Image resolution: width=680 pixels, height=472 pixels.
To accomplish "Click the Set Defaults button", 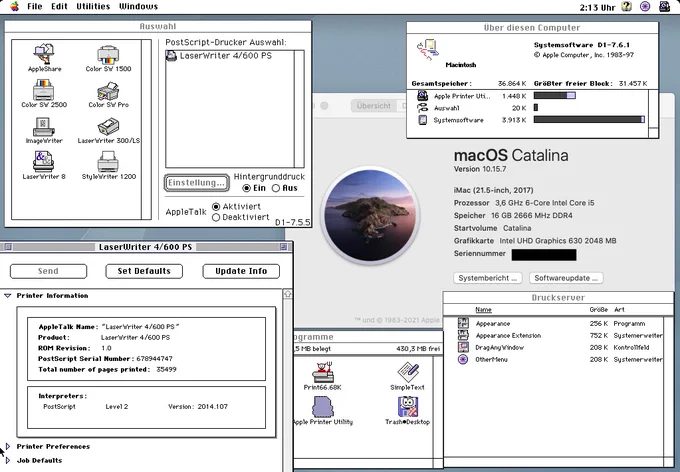I will click(x=144, y=271).
